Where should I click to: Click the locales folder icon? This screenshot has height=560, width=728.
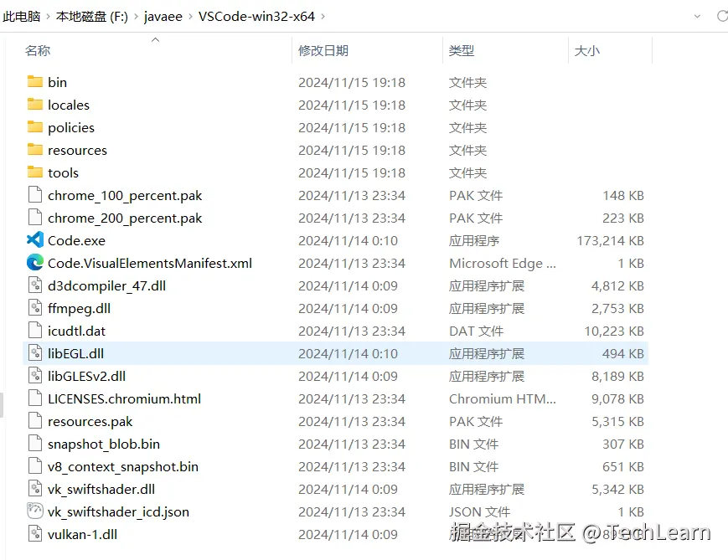point(35,104)
